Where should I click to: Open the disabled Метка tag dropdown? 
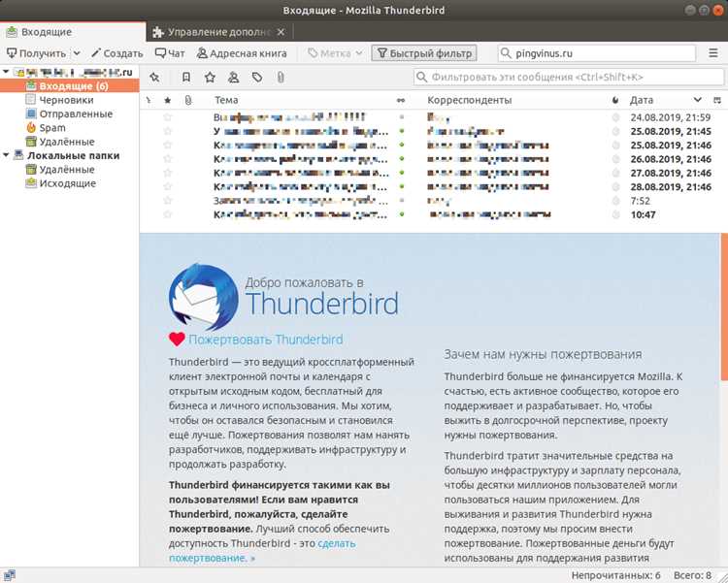(335, 53)
